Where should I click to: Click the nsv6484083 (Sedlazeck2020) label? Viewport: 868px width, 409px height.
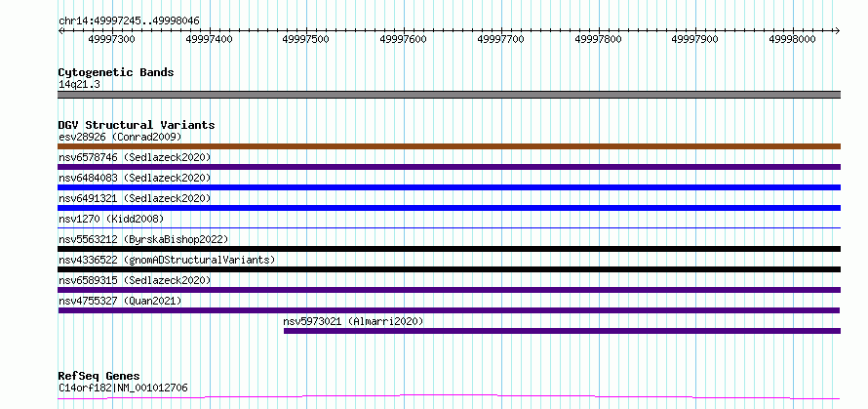click(x=135, y=178)
